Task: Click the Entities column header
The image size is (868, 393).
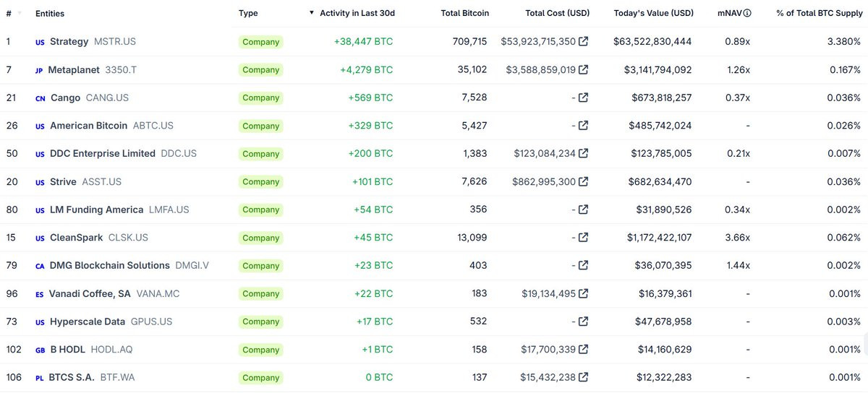Action: (x=50, y=13)
